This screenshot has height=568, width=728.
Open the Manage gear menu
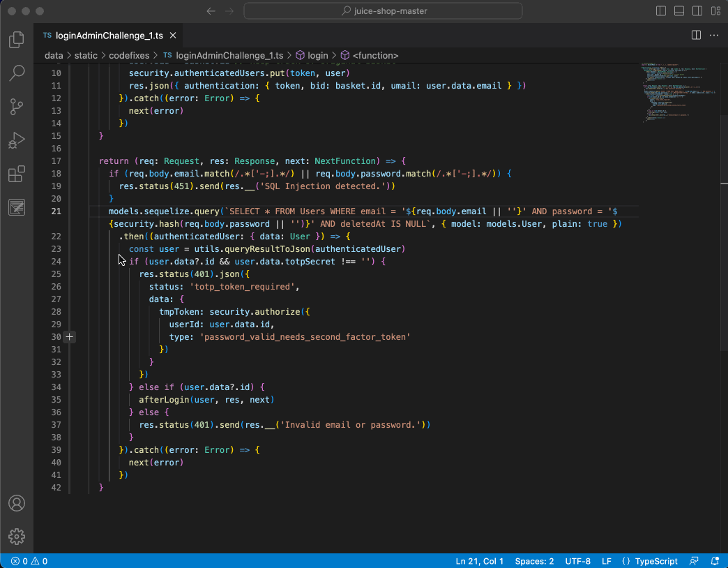pyautogui.click(x=16, y=536)
